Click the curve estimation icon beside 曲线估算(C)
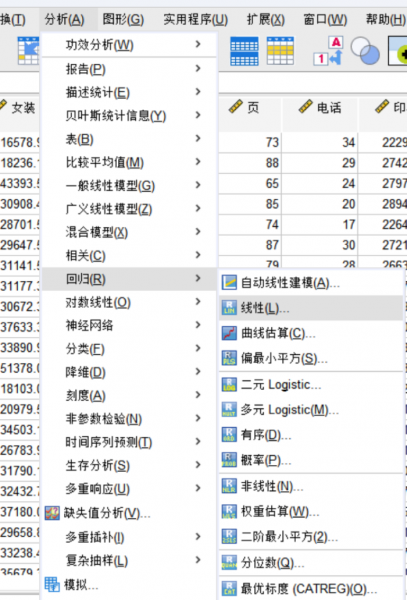 pos(230,333)
